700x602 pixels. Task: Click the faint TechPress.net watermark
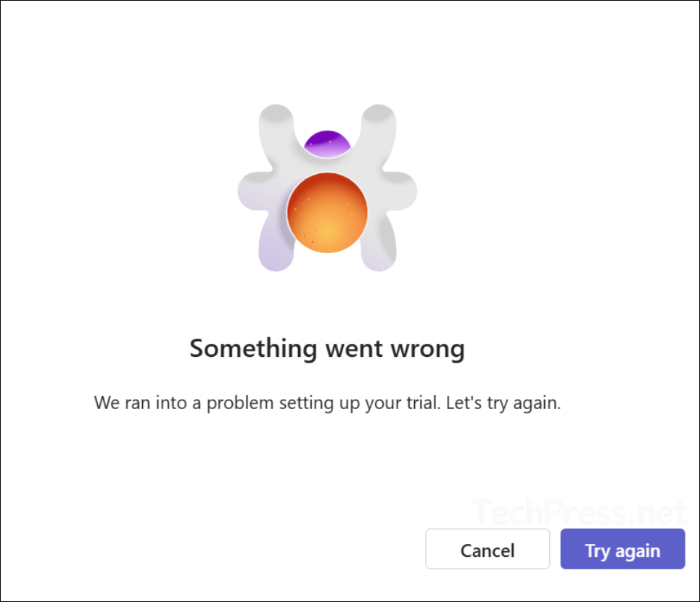(579, 512)
